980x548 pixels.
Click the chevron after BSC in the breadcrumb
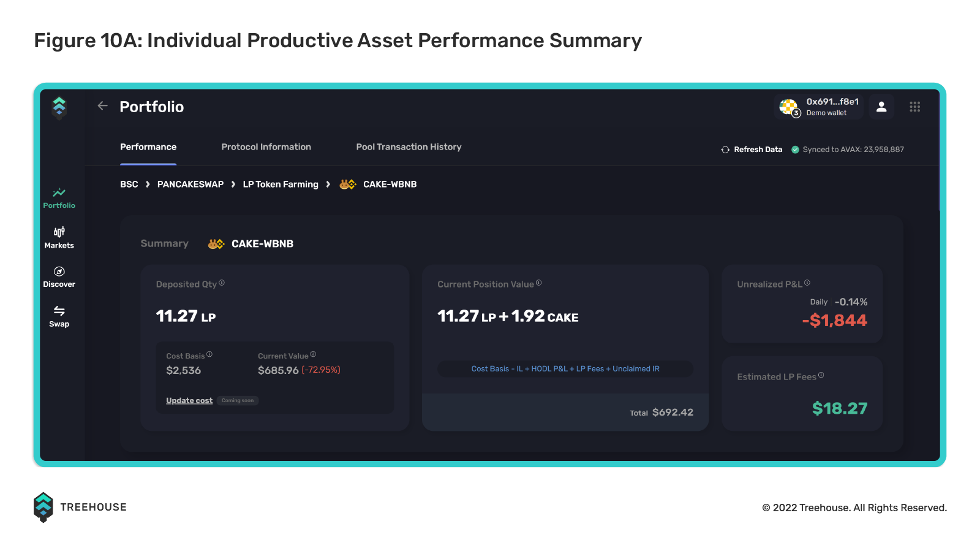tap(148, 185)
